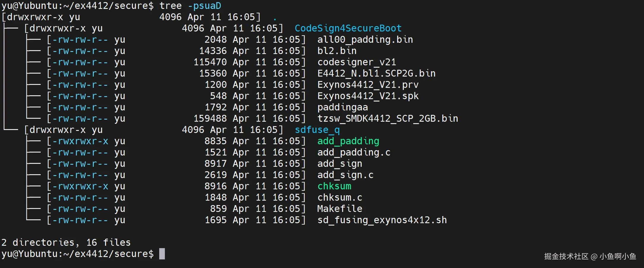This screenshot has height=268, width=644.
Task: Click the green chksum executable
Action: [334, 186]
